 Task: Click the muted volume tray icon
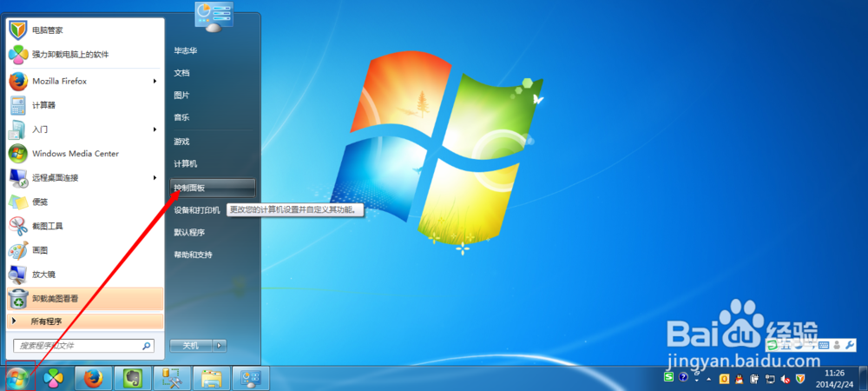(x=785, y=379)
